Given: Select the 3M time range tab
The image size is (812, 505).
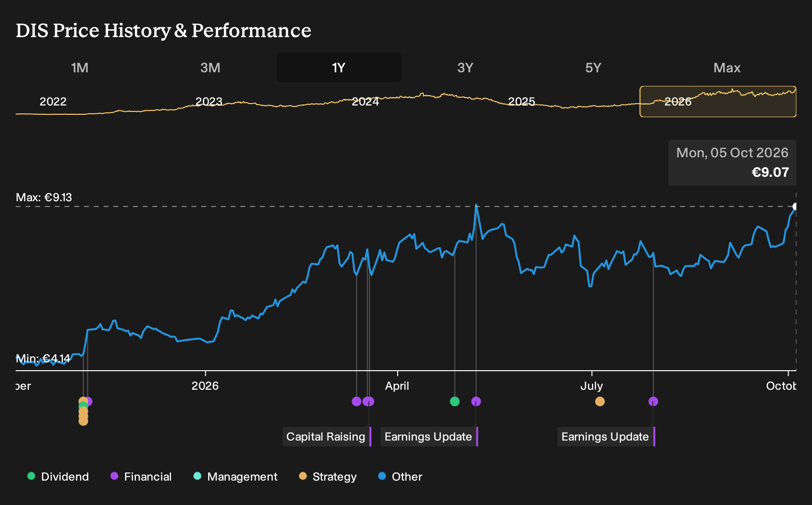Looking at the screenshot, I should 210,67.
